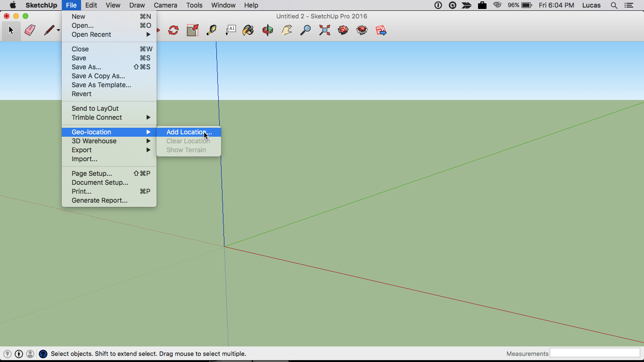Click the Measurements input box
Screen dimensions: 644x362
click(x=595, y=353)
